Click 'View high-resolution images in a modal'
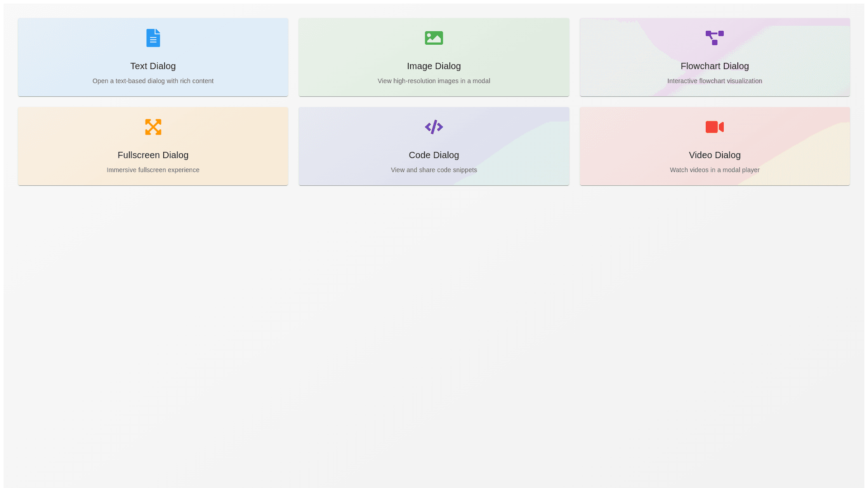868x488 pixels. pos(434,81)
